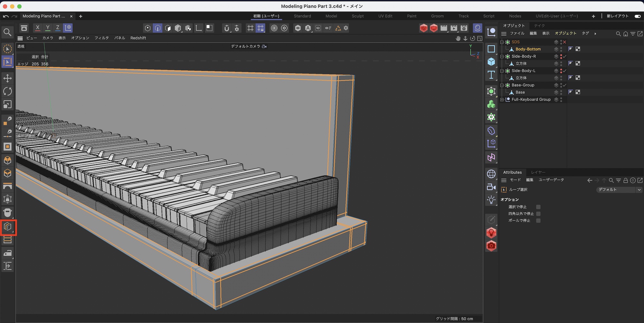Open the カメラ viewport menu
The width and height of the screenshot is (644, 323).
click(48, 38)
